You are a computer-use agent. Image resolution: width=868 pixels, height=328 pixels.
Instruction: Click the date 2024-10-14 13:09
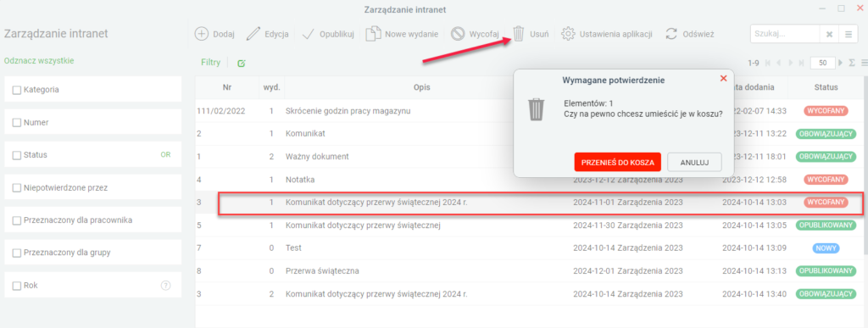point(754,248)
